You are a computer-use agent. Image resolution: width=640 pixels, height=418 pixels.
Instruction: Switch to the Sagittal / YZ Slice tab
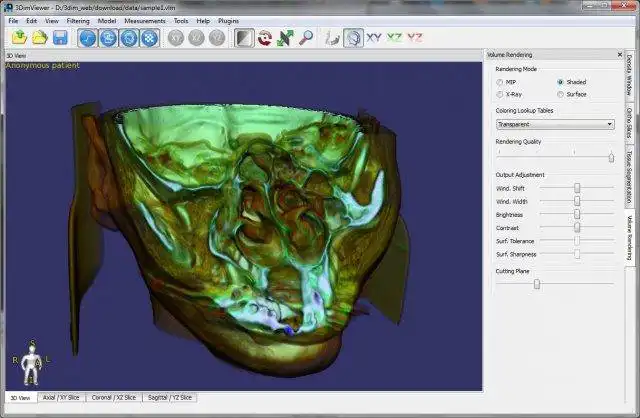pyautogui.click(x=170, y=397)
